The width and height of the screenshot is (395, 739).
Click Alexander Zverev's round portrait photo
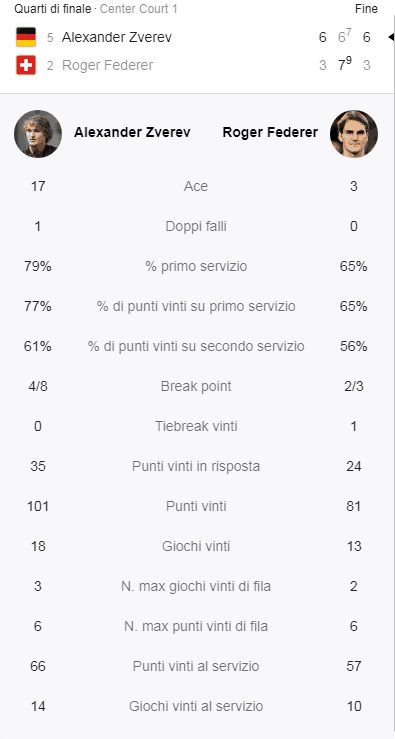click(x=38, y=134)
